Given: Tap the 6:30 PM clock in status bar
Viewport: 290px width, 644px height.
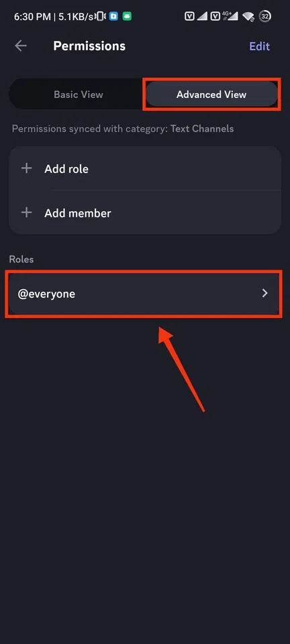Looking at the screenshot, I should [x=32, y=17].
